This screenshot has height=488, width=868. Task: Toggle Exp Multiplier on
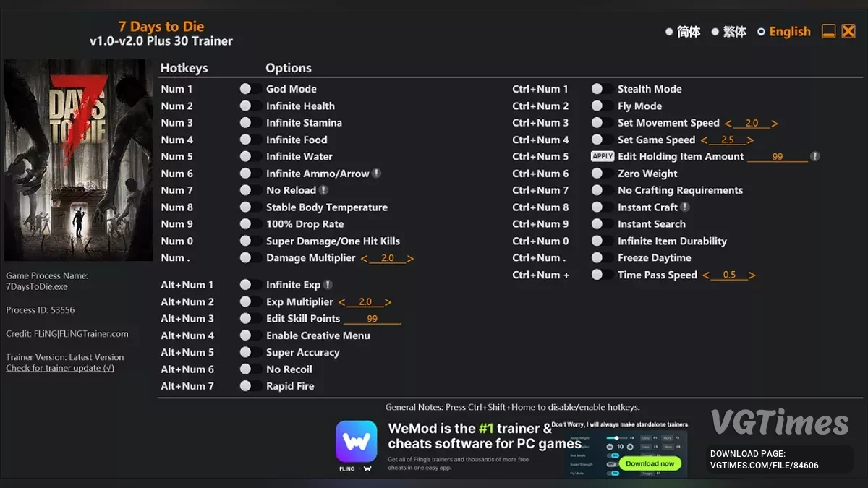click(x=251, y=302)
